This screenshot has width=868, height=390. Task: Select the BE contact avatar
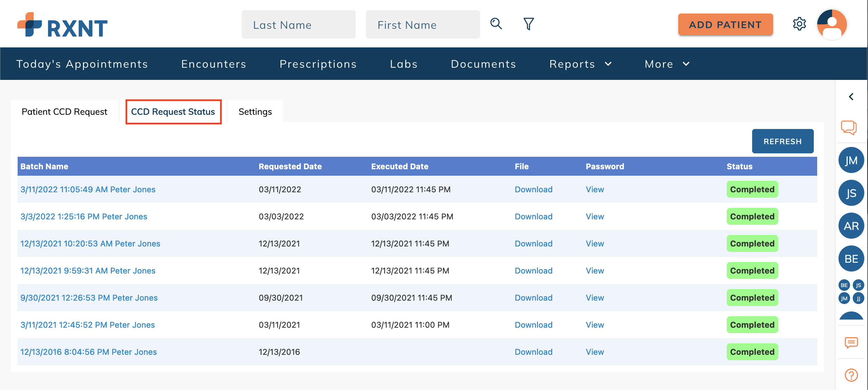(x=851, y=259)
